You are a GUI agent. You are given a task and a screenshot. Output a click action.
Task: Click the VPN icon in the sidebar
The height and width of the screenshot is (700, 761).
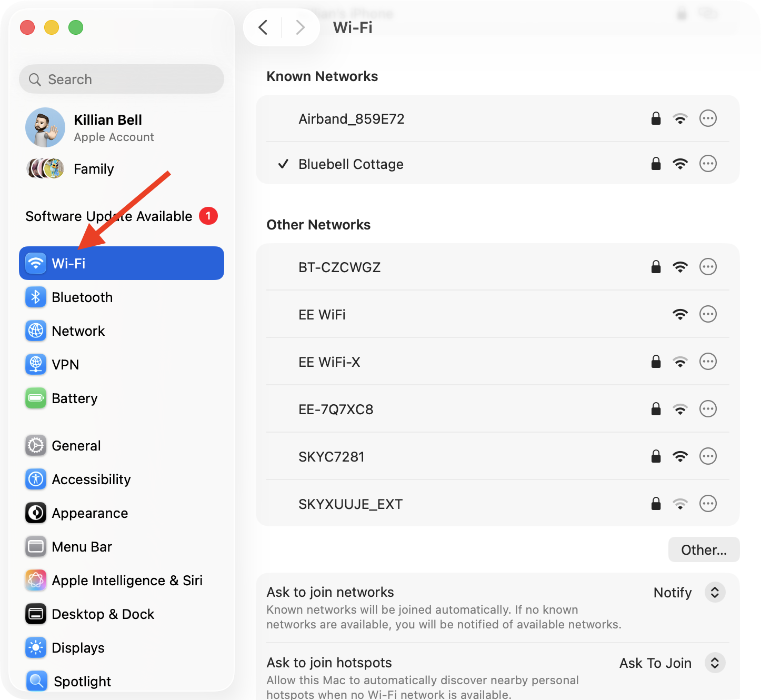pos(35,364)
